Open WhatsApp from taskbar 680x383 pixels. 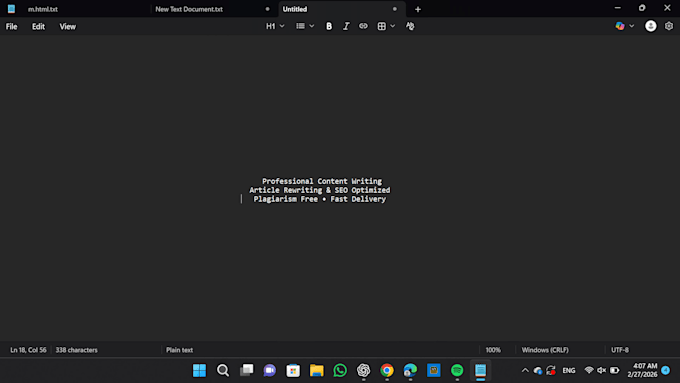tap(340, 370)
